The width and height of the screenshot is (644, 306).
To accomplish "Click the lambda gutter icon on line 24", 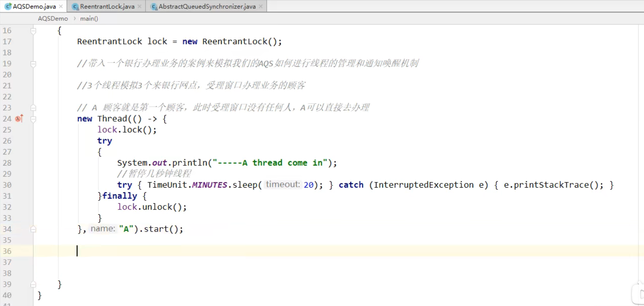I will pos(19,118).
